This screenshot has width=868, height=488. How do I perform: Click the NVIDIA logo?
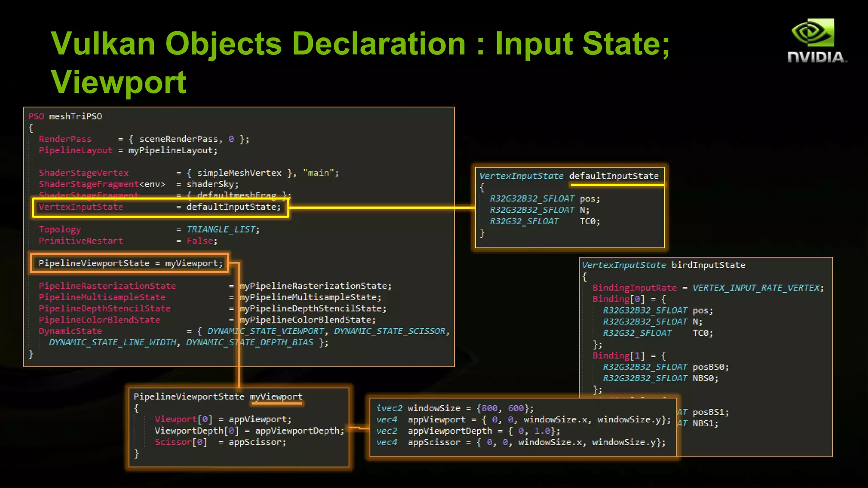(817, 41)
